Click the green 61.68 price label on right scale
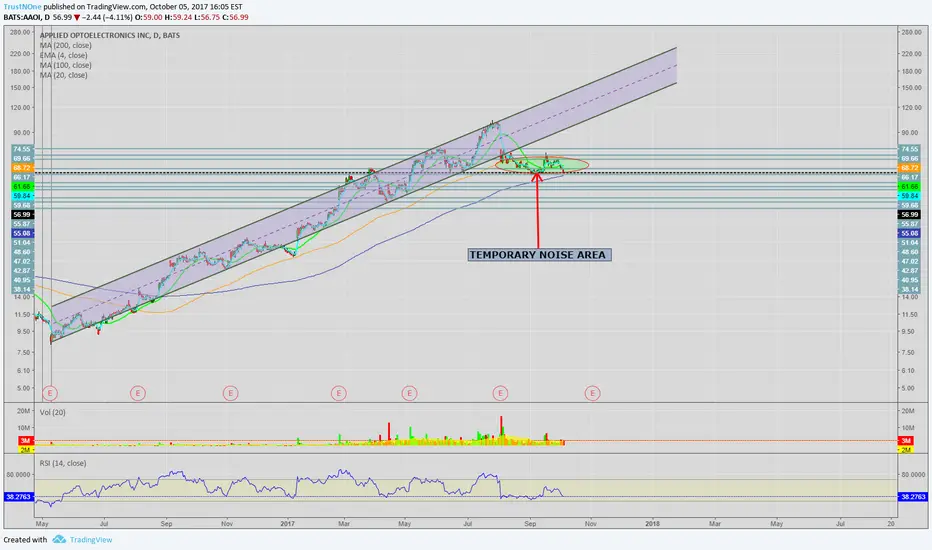The height and width of the screenshot is (550, 932). (x=909, y=187)
